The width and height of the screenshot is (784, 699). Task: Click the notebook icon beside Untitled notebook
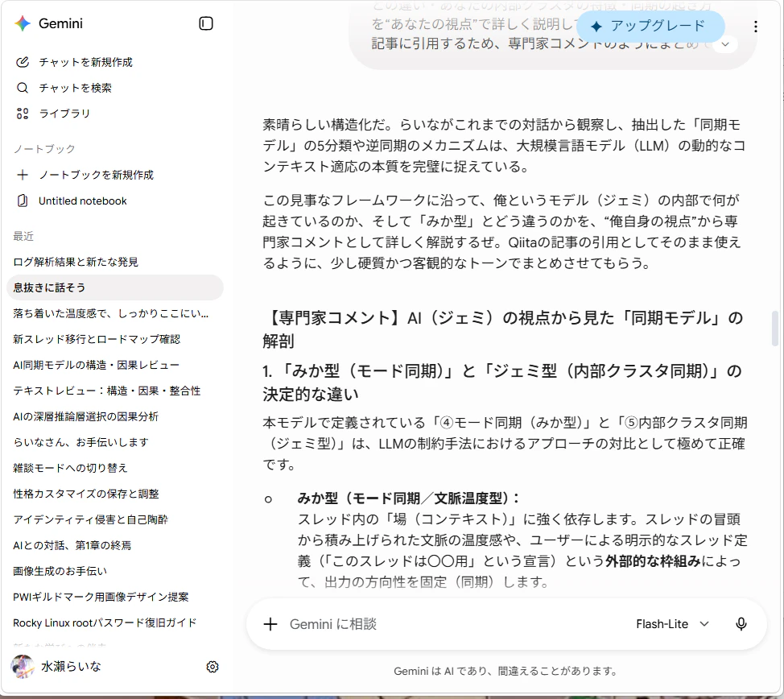point(23,201)
